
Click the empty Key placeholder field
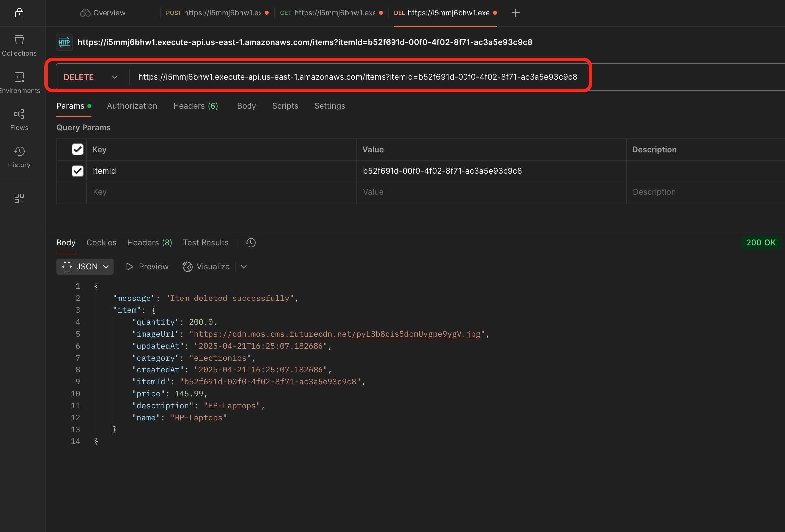pyautogui.click(x=221, y=192)
